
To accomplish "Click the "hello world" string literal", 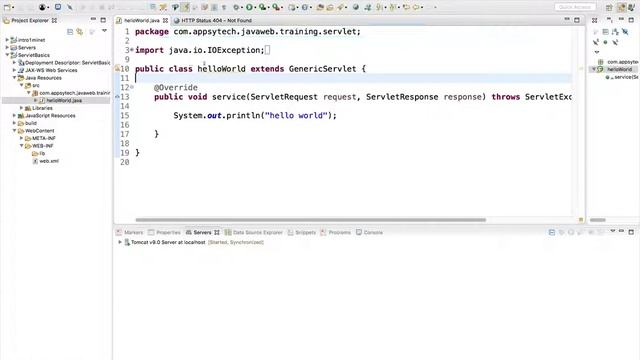I will (296, 116).
